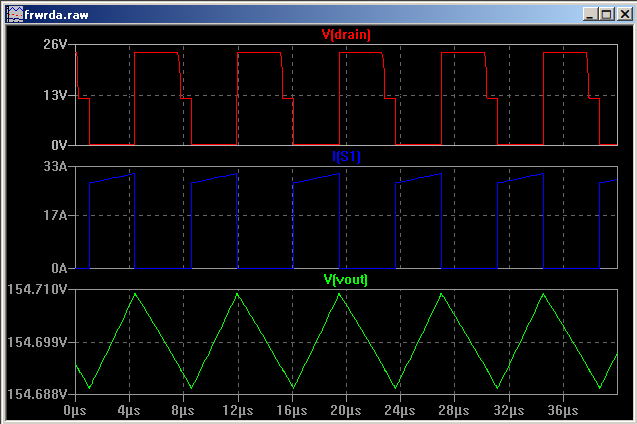Click the 28µs time axis label
Viewport: 637px width, 424px height.
pos(454,411)
